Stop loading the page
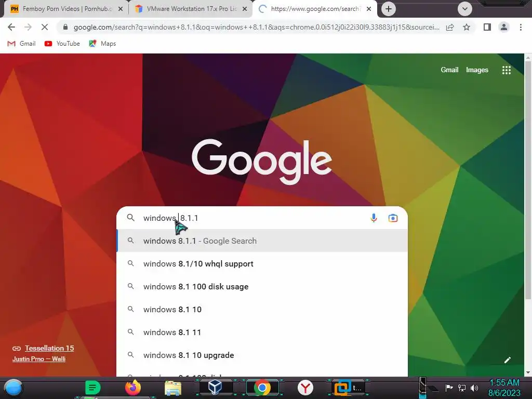Image resolution: width=532 pixels, height=399 pixels. pyautogui.click(x=45, y=27)
